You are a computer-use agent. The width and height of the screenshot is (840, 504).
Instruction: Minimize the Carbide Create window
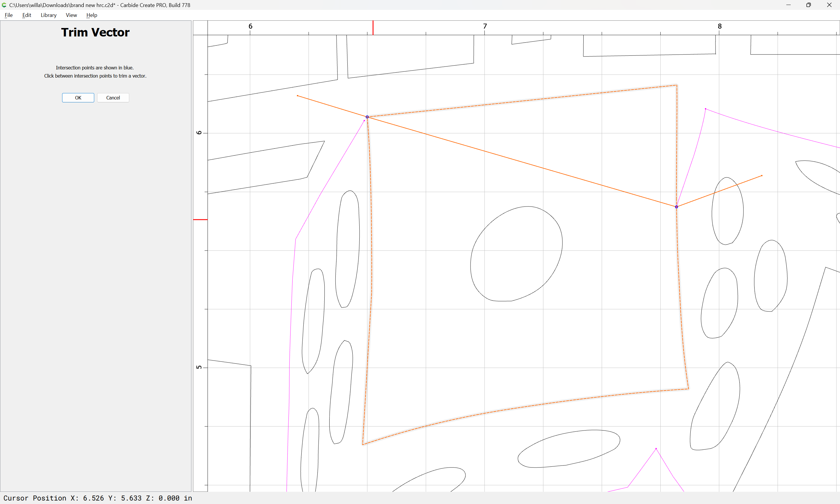coord(788,5)
